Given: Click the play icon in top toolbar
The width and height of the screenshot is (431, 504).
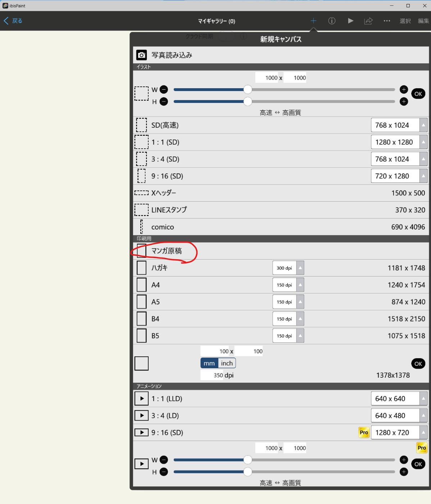Looking at the screenshot, I should coord(350,21).
